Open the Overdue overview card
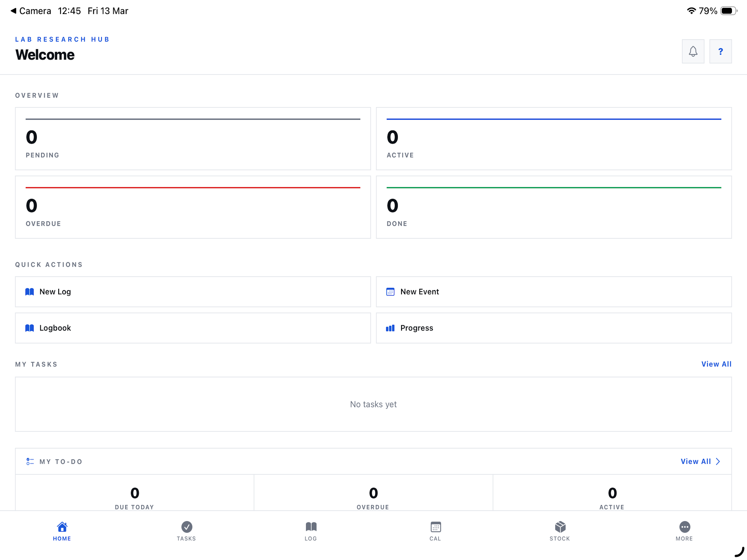The height and width of the screenshot is (560, 747). click(193, 207)
